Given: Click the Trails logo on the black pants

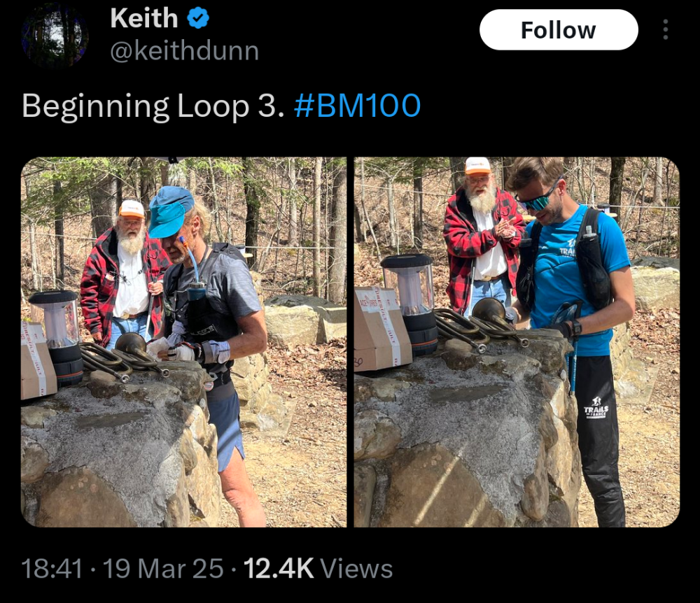Looking at the screenshot, I should 596,411.
